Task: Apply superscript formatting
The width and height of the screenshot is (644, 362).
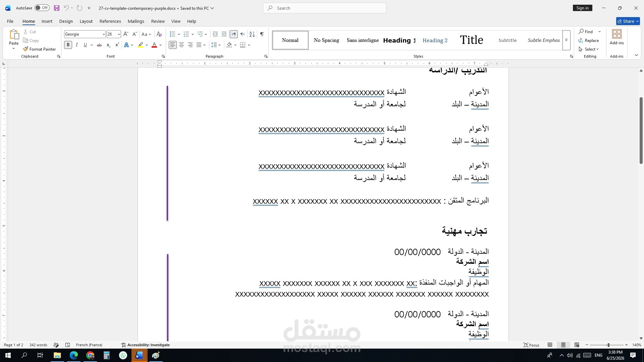Action: click(117, 45)
